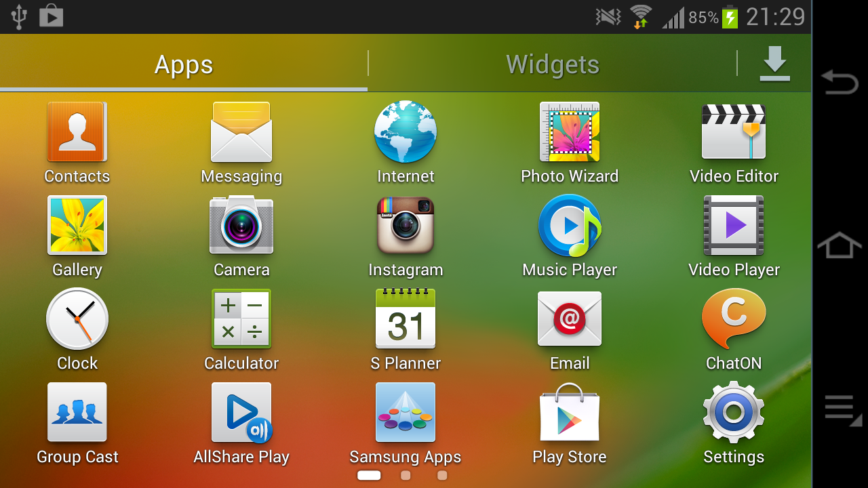Image resolution: width=868 pixels, height=488 pixels.
Task: Tap the battery 85% indicator
Action: pos(713,17)
